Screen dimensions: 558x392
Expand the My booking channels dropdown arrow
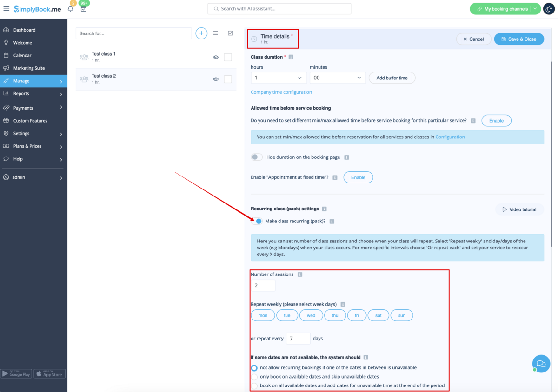point(535,9)
